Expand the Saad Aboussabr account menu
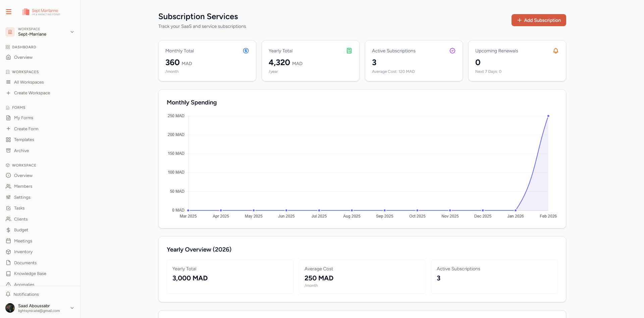The height and width of the screenshot is (318, 644). [72, 308]
